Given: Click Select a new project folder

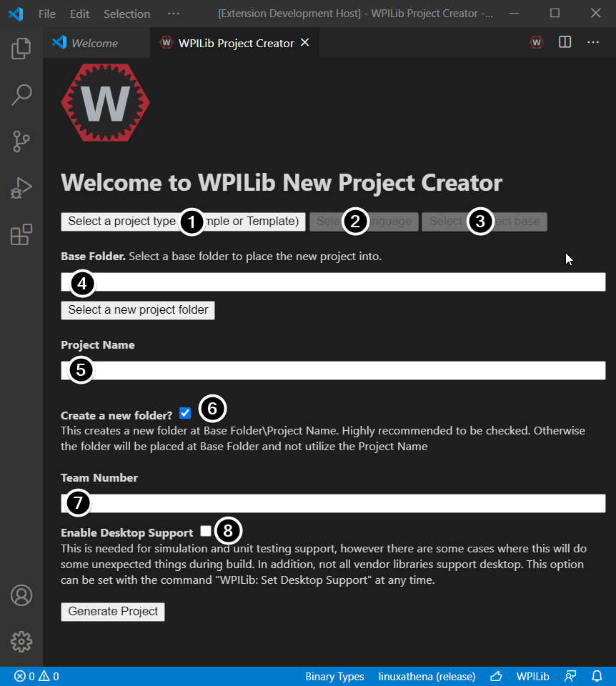Looking at the screenshot, I should [138, 310].
